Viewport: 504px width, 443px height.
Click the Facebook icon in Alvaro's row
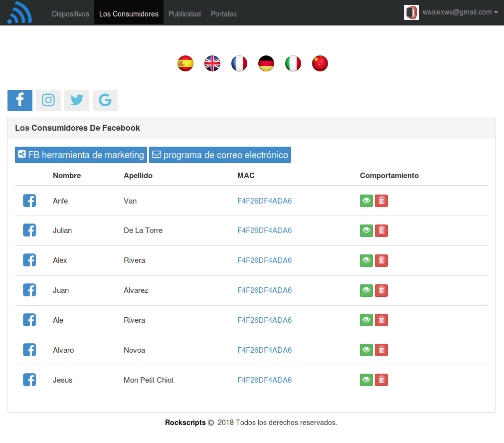(x=29, y=350)
